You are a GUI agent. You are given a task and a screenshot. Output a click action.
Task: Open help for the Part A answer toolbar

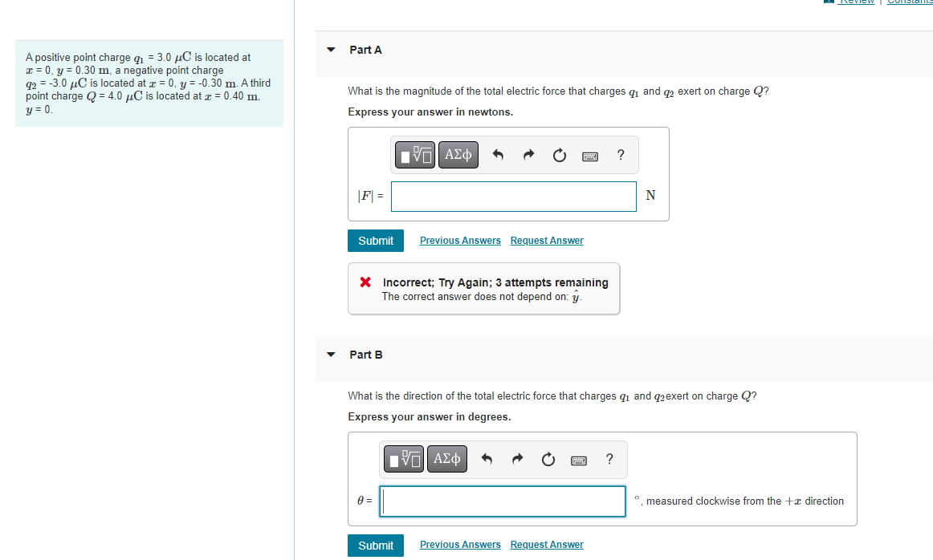click(620, 154)
